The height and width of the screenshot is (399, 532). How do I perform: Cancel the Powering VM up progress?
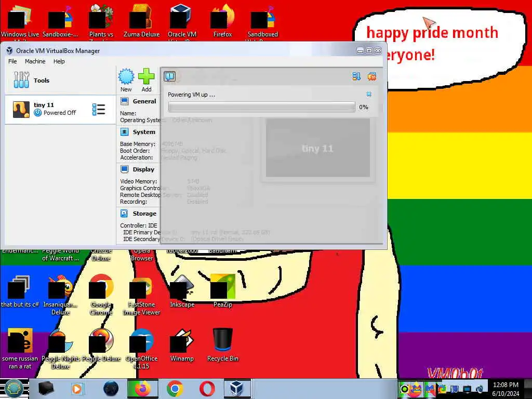click(x=369, y=94)
